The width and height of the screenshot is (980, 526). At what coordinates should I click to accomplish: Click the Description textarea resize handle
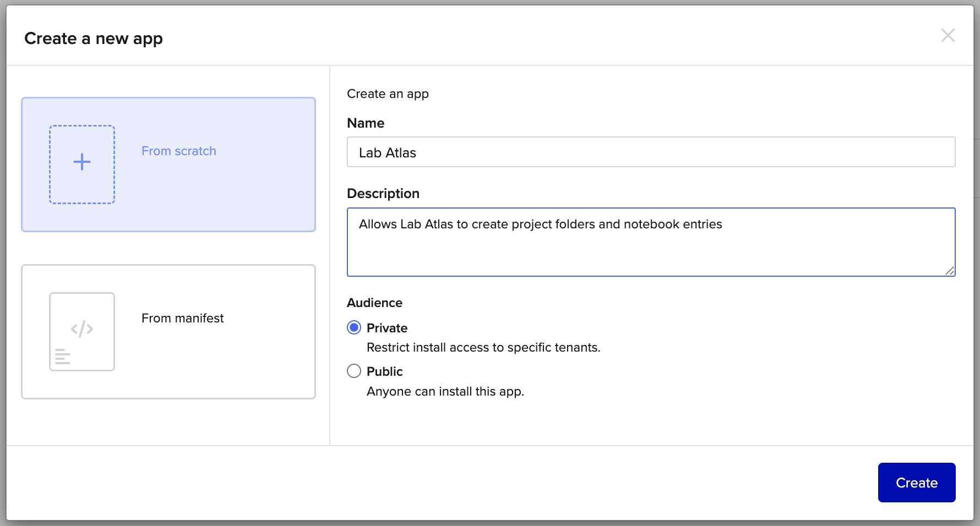tap(950, 271)
